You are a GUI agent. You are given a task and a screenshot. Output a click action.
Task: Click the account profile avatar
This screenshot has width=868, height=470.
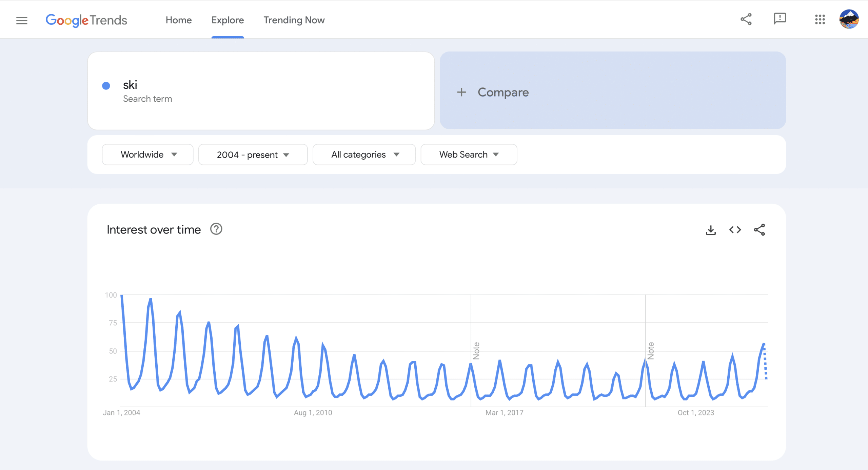point(849,19)
